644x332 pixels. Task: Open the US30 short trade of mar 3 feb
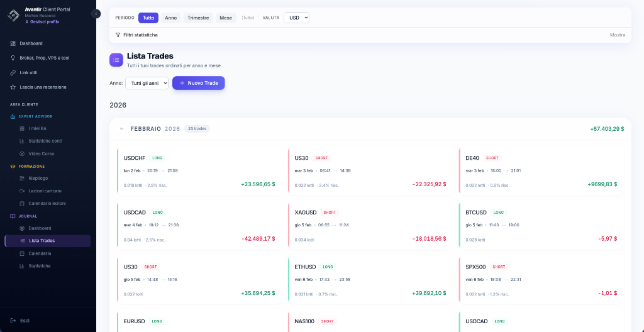coord(370,170)
